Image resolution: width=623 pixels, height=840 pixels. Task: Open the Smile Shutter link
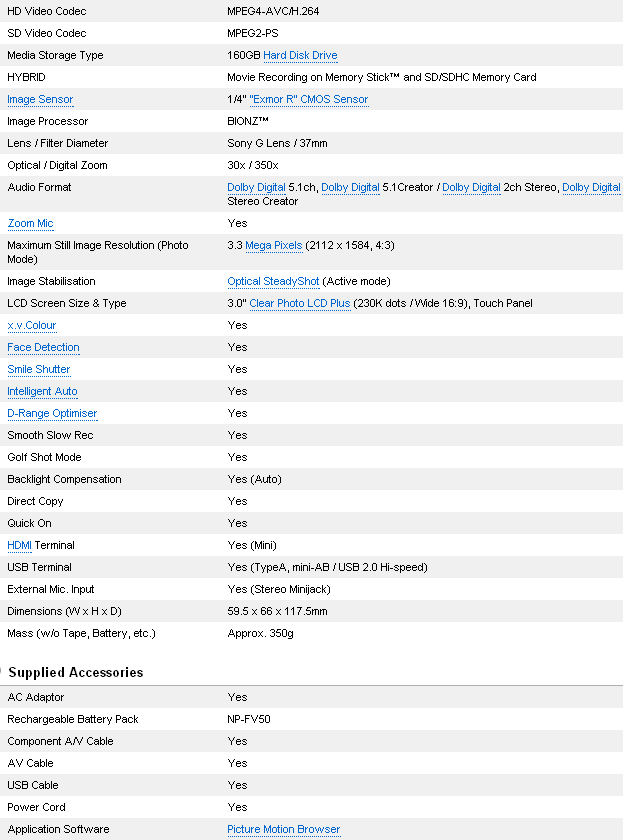39,369
